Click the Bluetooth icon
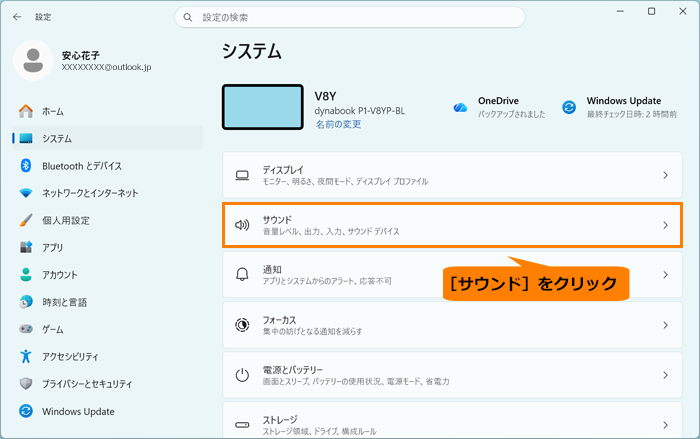The height and width of the screenshot is (439, 700). coord(26,166)
